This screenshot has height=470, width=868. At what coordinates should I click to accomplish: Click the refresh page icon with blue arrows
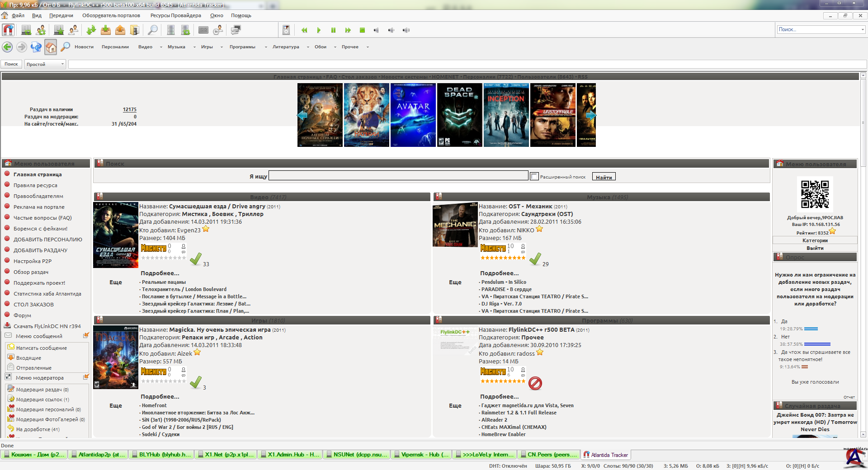pyautogui.click(x=36, y=47)
